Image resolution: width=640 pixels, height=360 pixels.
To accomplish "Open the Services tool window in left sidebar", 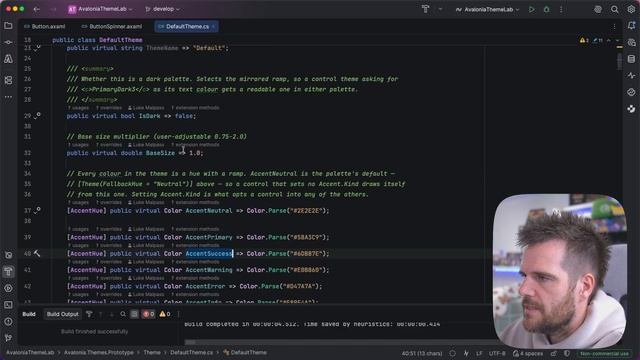I will click(8, 288).
